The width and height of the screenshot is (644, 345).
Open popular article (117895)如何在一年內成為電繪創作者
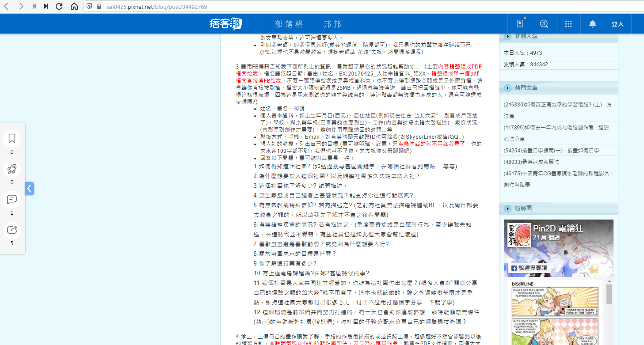coord(556,133)
